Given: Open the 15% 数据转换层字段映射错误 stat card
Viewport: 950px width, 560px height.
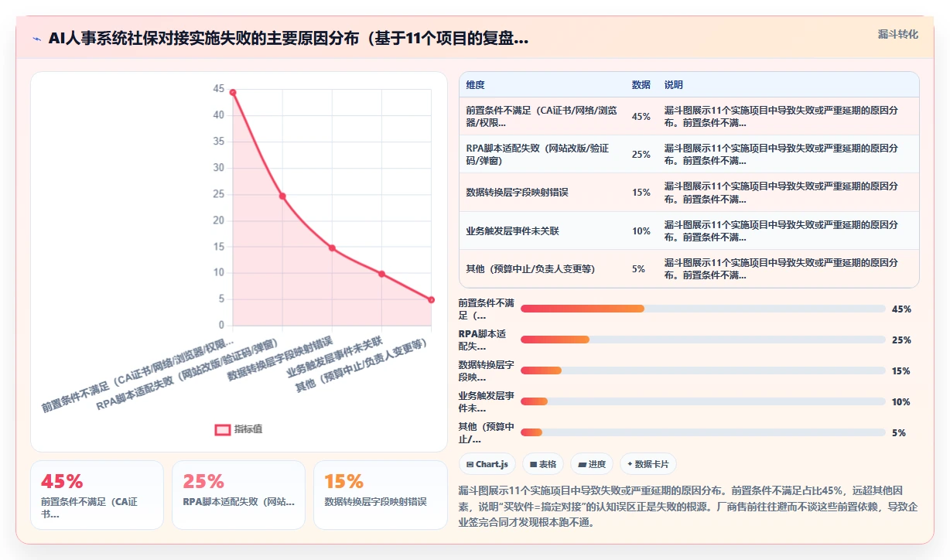Looking at the screenshot, I should point(380,495).
